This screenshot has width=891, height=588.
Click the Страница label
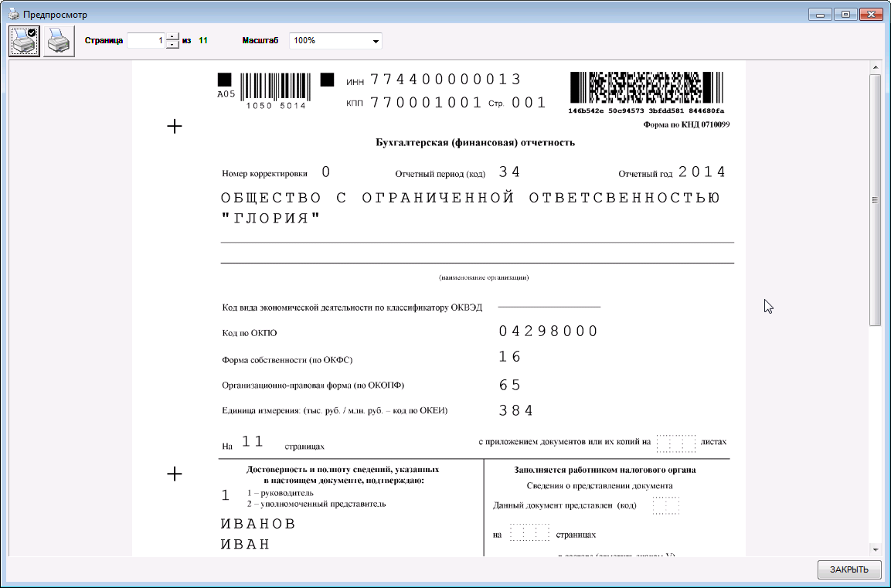(x=104, y=40)
